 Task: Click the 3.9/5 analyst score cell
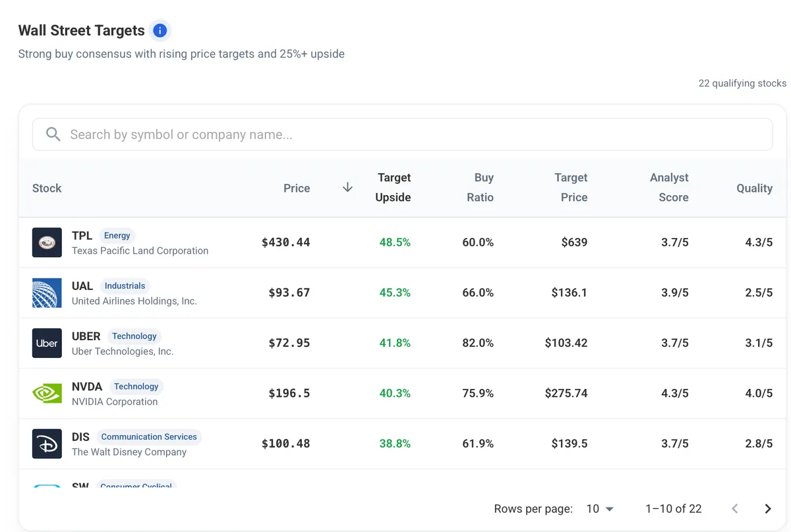[x=675, y=293]
